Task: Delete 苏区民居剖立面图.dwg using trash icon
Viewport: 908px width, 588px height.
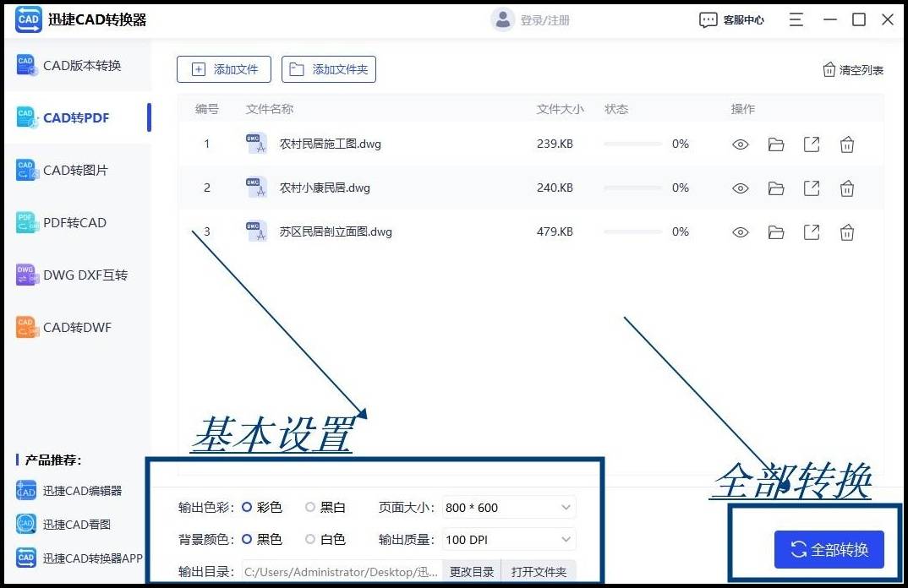Action: click(x=846, y=231)
